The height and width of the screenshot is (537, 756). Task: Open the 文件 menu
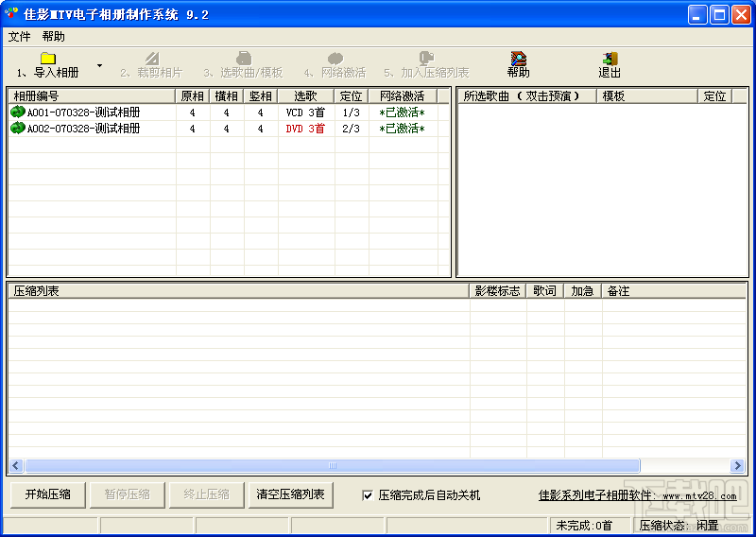(x=19, y=37)
